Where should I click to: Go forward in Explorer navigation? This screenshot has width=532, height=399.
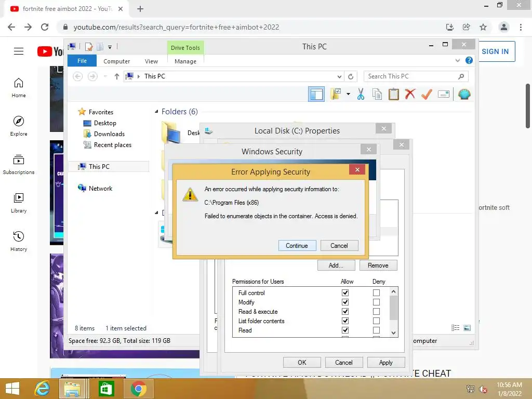point(92,76)
